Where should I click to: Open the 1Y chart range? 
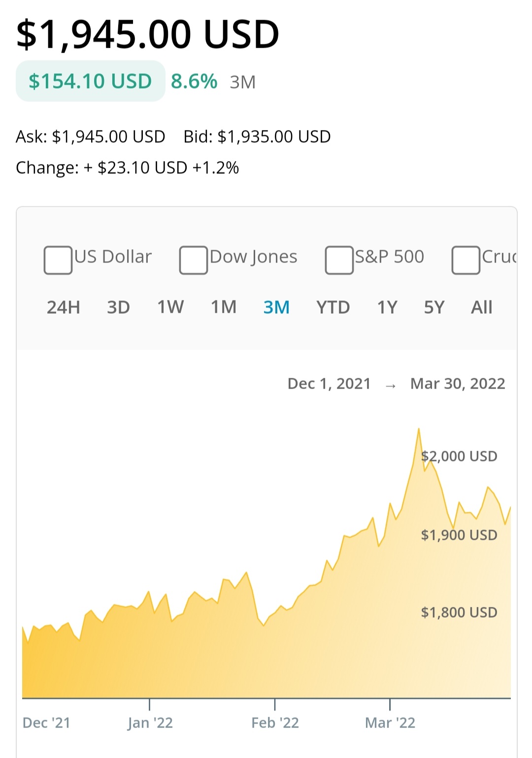pos(387,307)
